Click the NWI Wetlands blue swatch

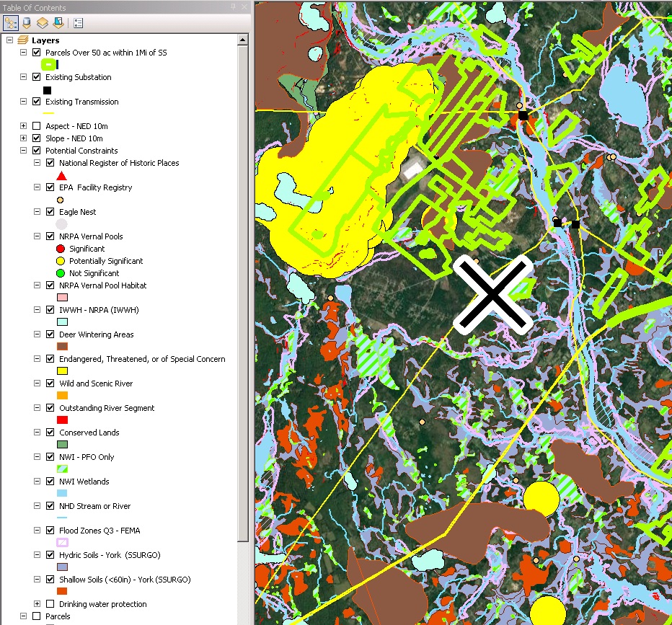pyautogui.click(x=62, y=493)
